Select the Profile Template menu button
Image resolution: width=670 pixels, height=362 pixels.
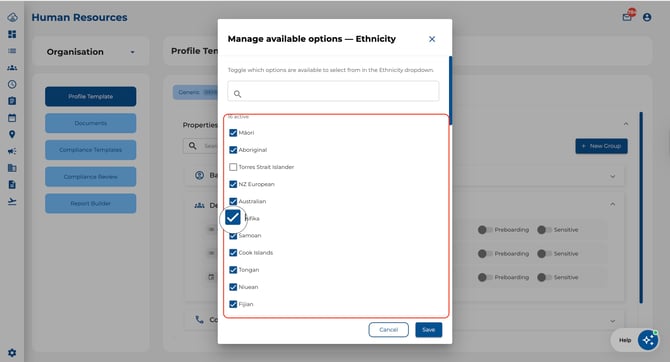pyautogui.click(x=91, y=97)
